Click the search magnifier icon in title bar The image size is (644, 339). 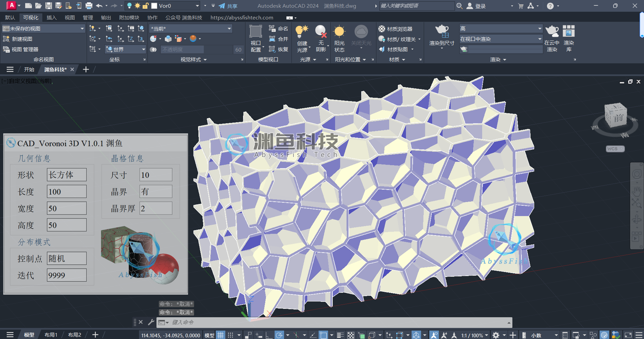pos(459,6)
